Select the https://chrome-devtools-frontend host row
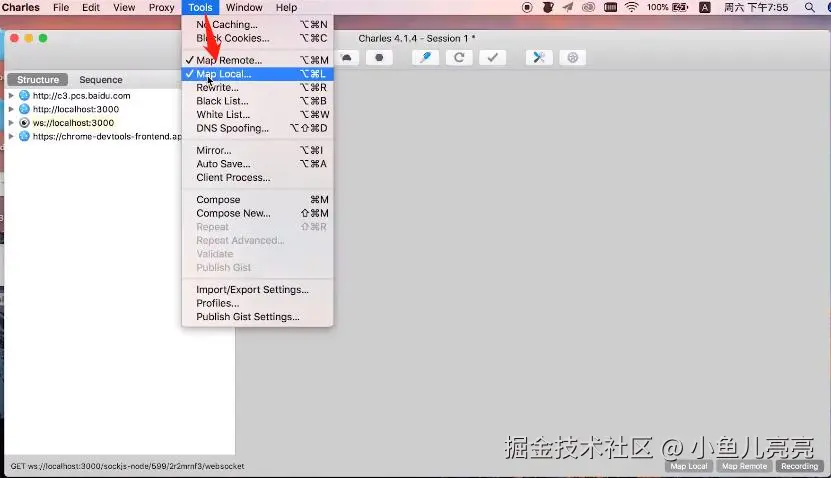Screen dimensions: 831x478 point(107,136)
